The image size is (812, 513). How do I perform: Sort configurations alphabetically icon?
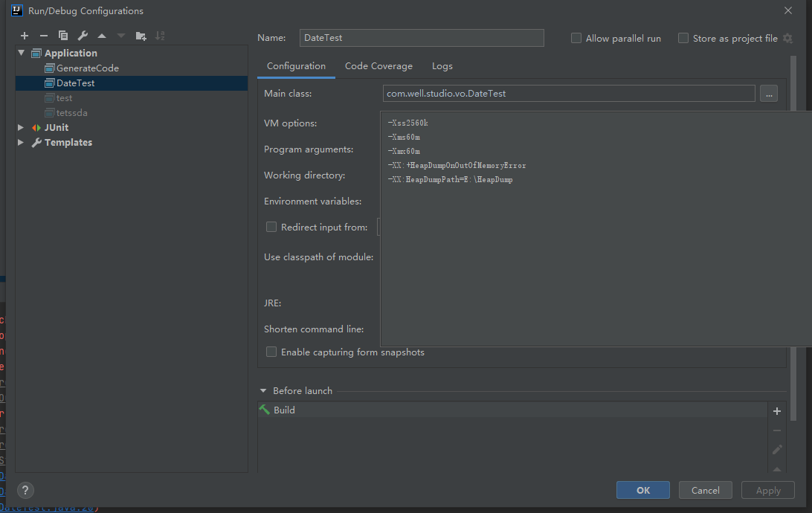pyautogui.click(x=160, y=36)
